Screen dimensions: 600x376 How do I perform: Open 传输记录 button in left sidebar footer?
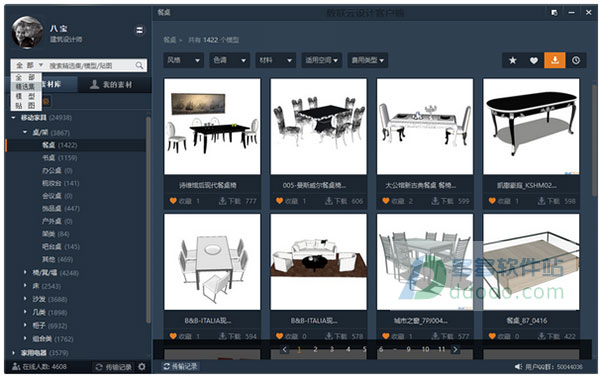(114, 367)
